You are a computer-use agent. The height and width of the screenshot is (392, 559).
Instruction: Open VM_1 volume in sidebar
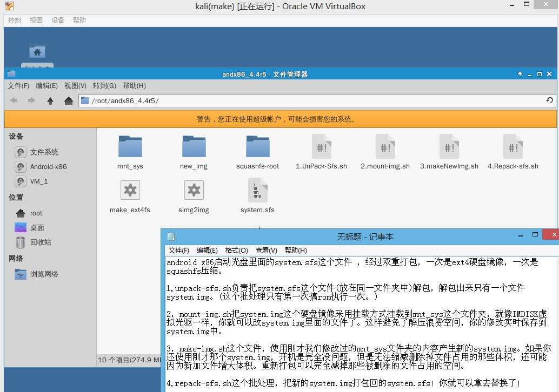click(x=31, y=181)
